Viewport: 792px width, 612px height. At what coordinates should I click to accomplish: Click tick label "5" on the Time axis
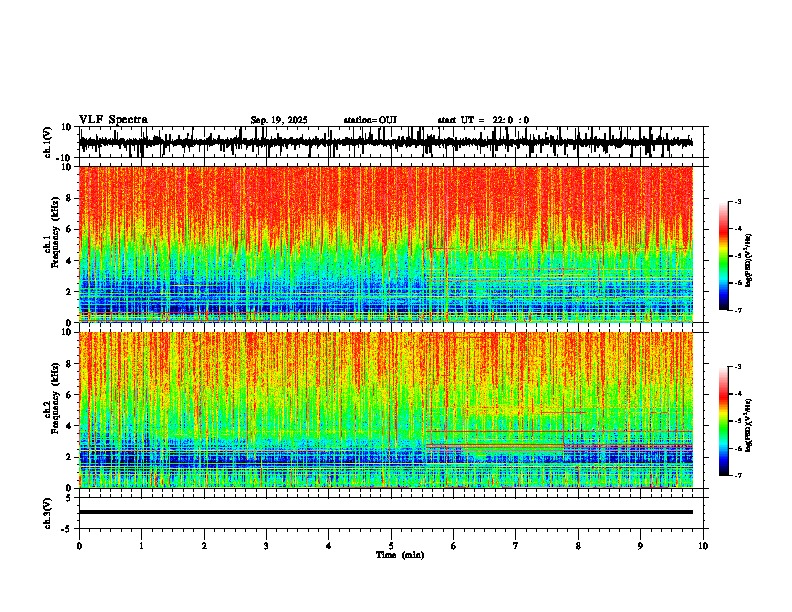pyautogui.click(x=391, y=546)
